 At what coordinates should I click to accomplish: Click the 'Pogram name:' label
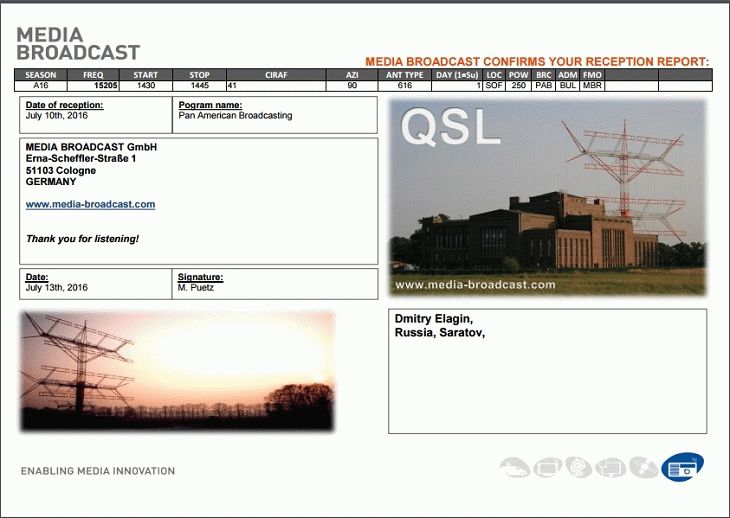pyautogui.click(x=210, y=105)
